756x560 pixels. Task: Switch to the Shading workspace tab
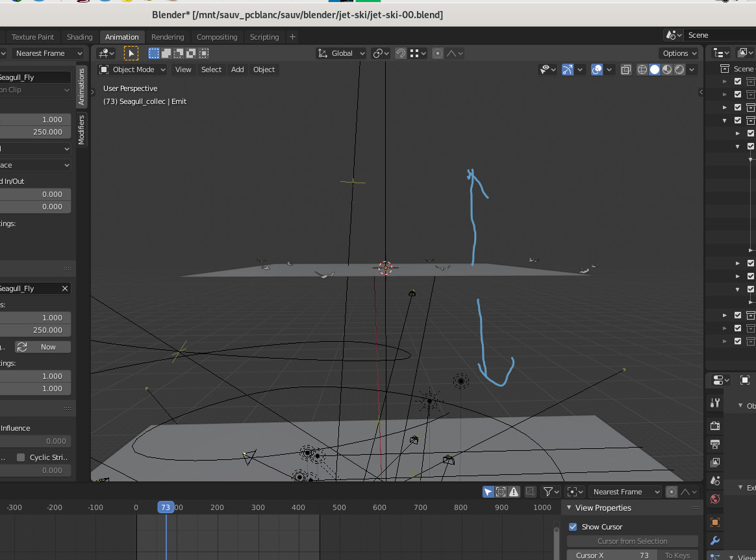pyautogui.click(x=79, y=37)
